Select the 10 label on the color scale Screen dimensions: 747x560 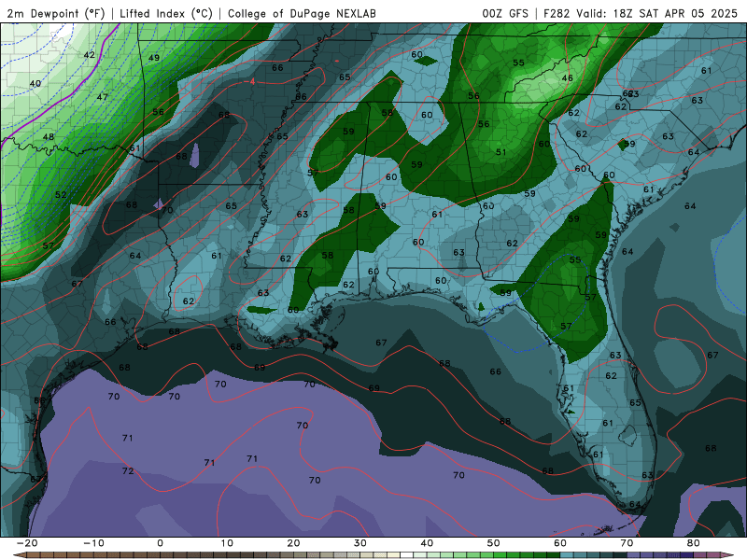coord(227,543)
